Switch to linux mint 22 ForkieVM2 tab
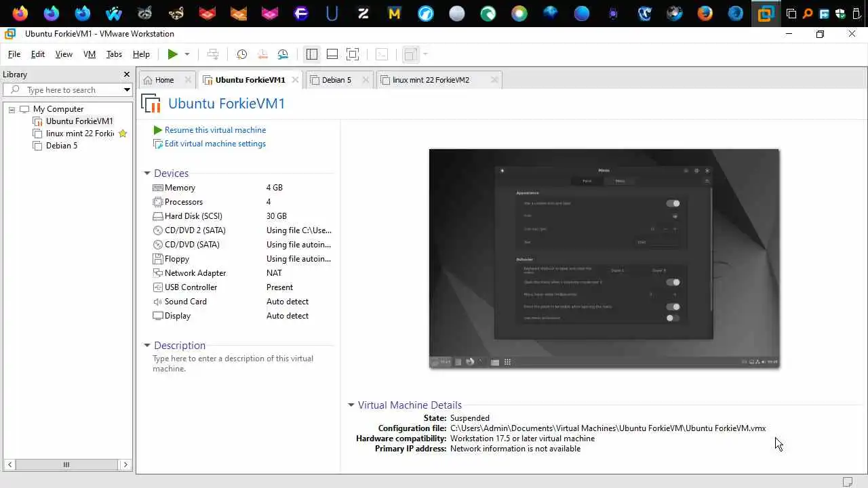 [x=431, y=80]
